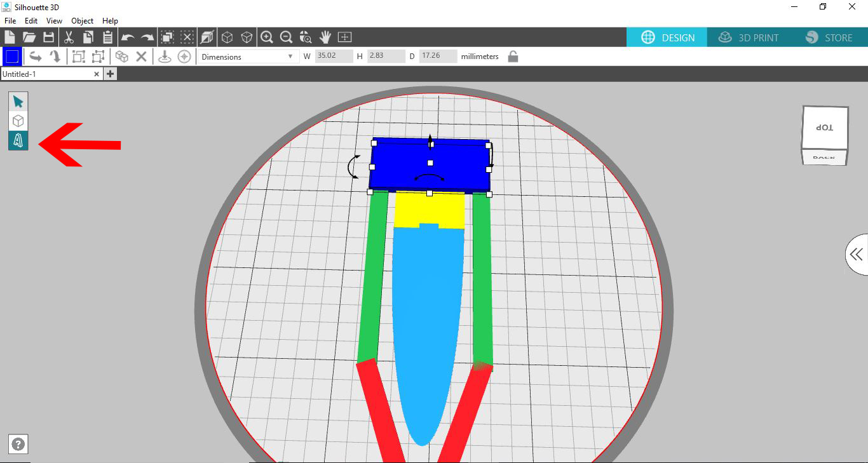
Task: Delete selected object with X icon
Action: tap(141, 57)
